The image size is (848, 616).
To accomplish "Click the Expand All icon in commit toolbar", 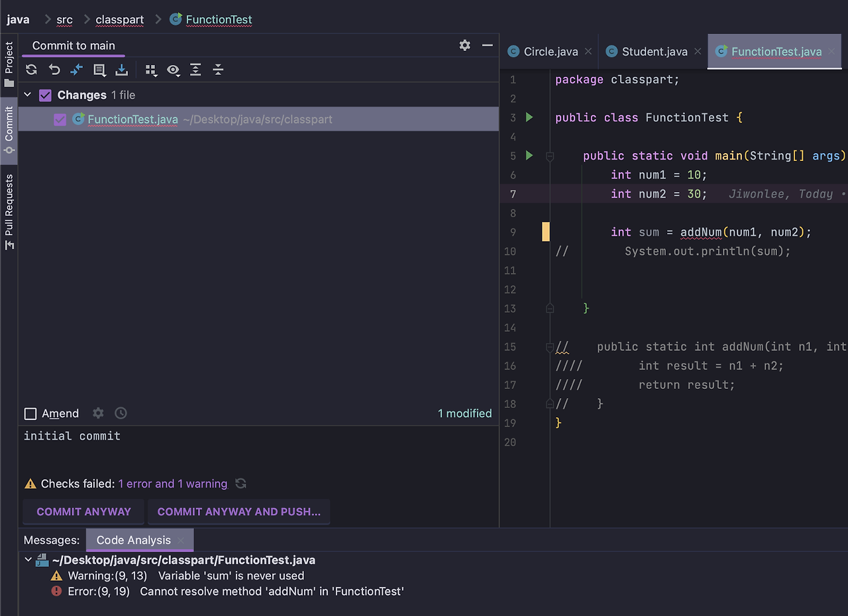I will click(195, 70).
